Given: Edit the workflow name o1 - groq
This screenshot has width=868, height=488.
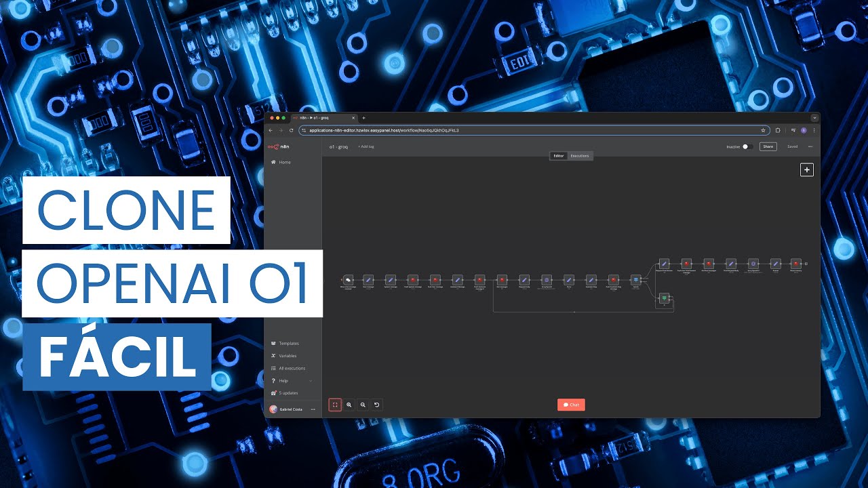Looking at the screenshot, I should [338, 146].
